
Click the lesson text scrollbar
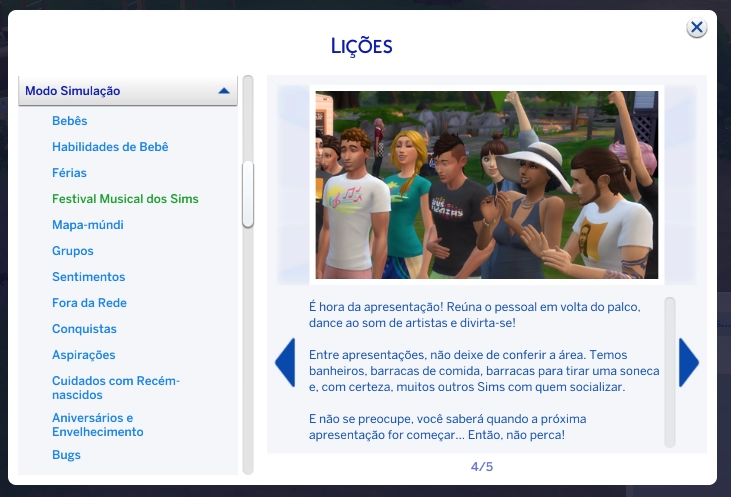[669, 372]
